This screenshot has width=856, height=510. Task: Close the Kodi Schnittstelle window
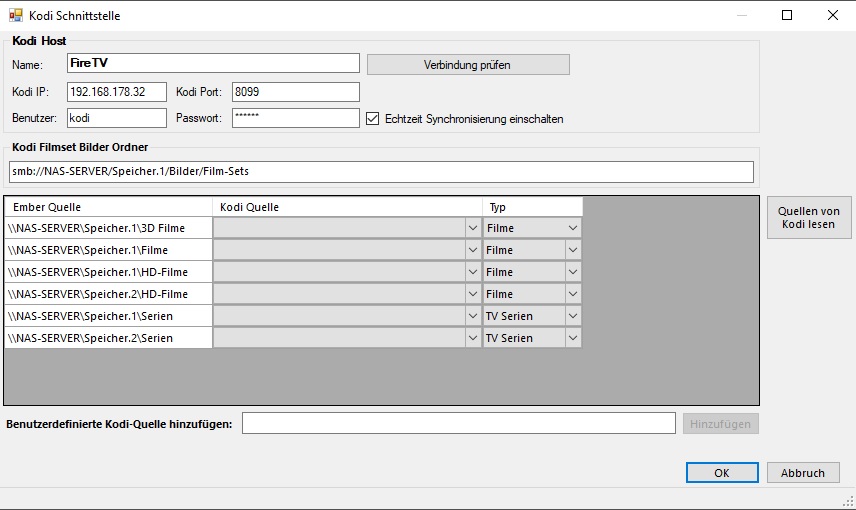click(x=833, y=15)
